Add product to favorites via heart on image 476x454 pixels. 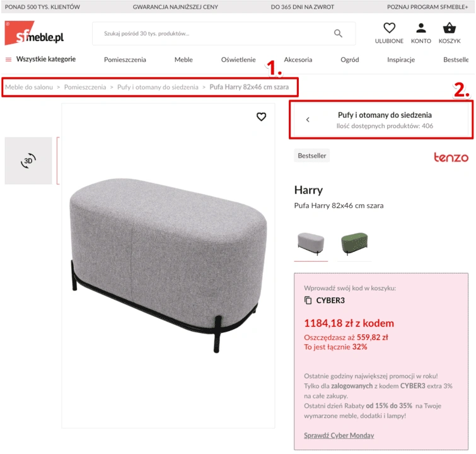point(261,117)
